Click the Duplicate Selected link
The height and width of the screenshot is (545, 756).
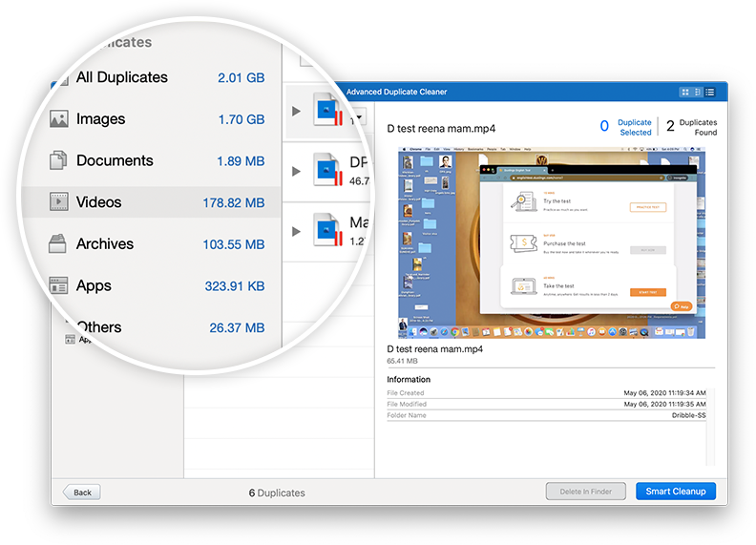635,127
